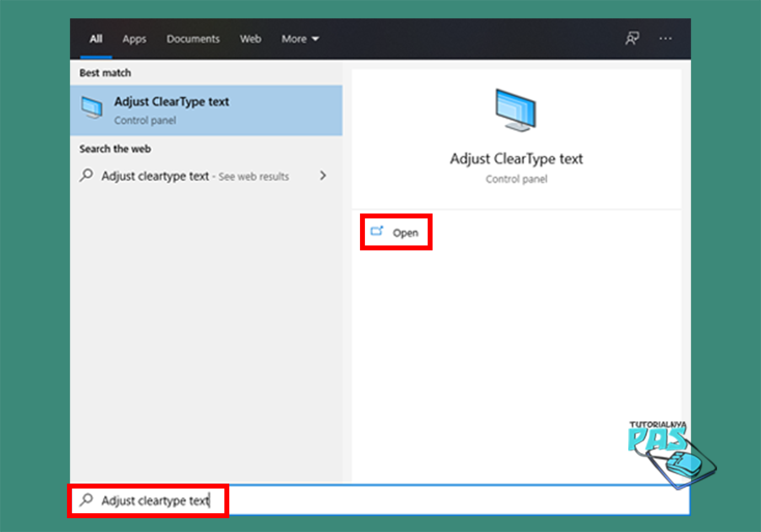The height and width of the screenshot is (532, 761).
Task: Switch to the All tab
Action: pos(96,39)
